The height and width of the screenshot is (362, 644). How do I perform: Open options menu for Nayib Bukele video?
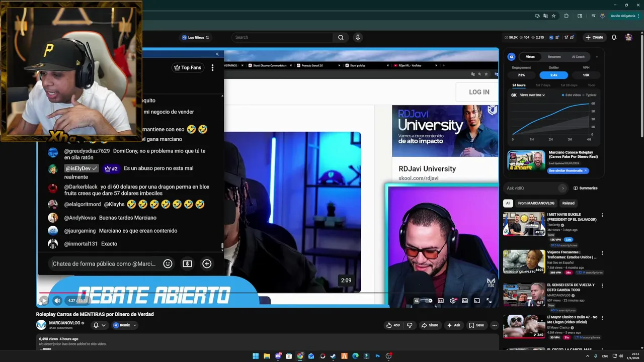[x=602, y=216]
